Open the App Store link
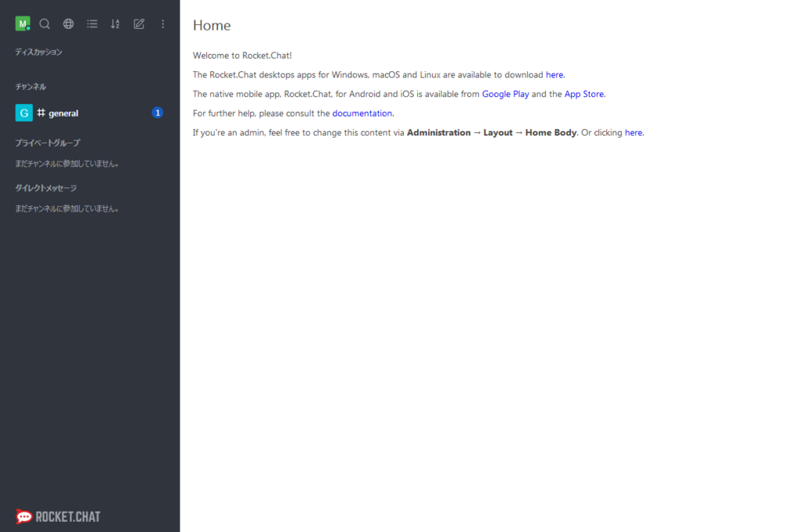Screen dimensions: 803x532 [x=583, y=94]
